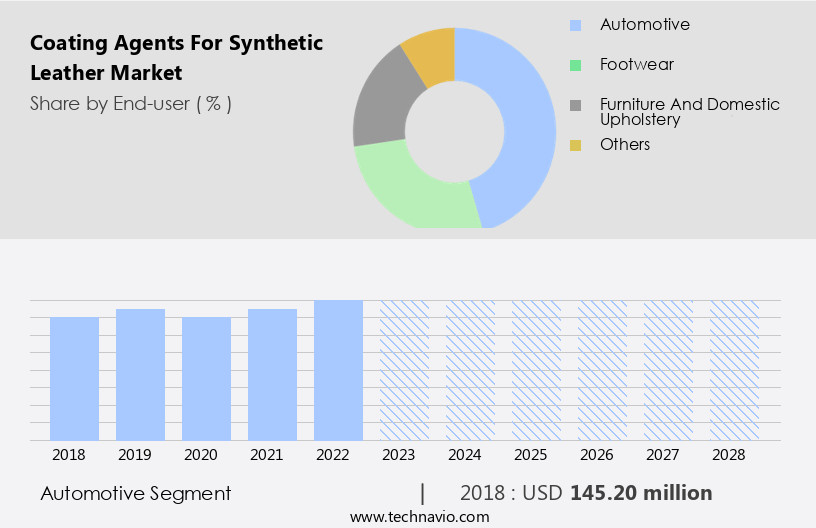Select the Others legend label

click(x=624, y=145)
